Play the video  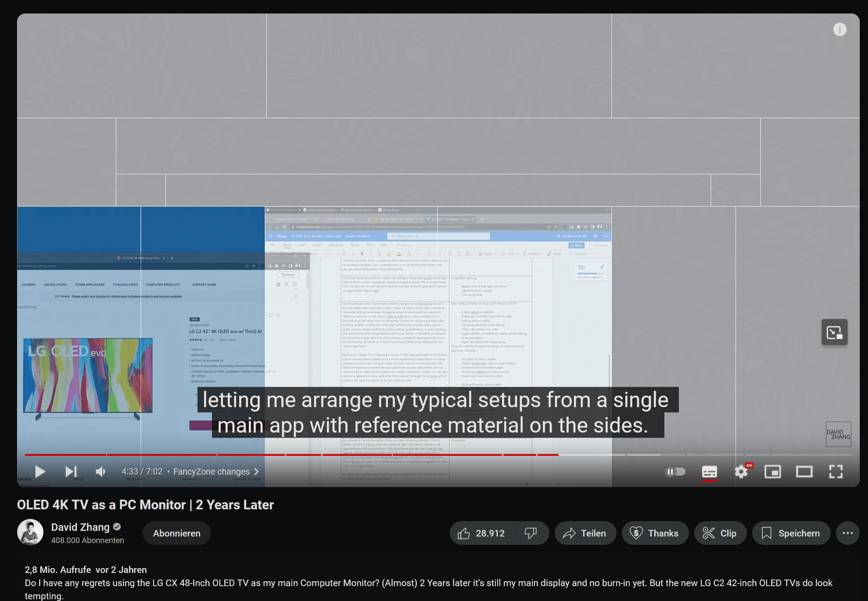click(40, 472)
